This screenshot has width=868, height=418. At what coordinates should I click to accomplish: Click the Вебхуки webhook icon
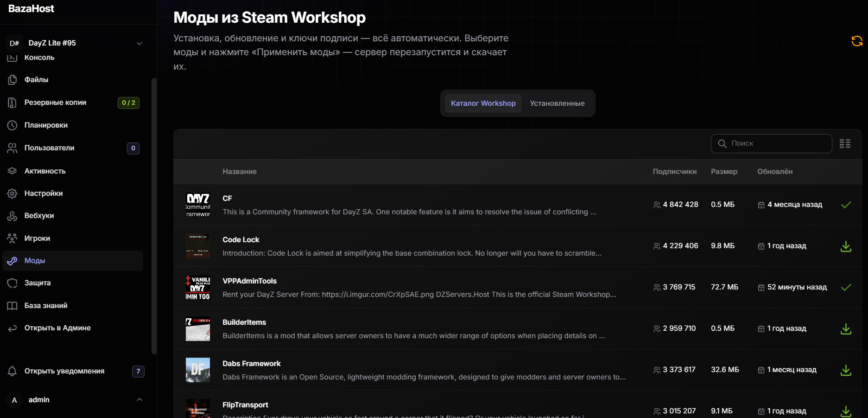coord(13,216)
